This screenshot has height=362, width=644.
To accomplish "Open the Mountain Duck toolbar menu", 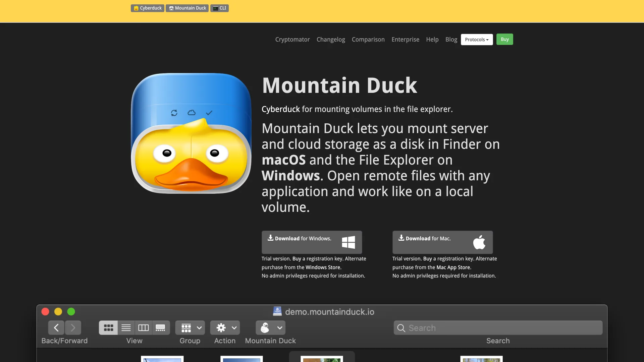I will (271, 328).
